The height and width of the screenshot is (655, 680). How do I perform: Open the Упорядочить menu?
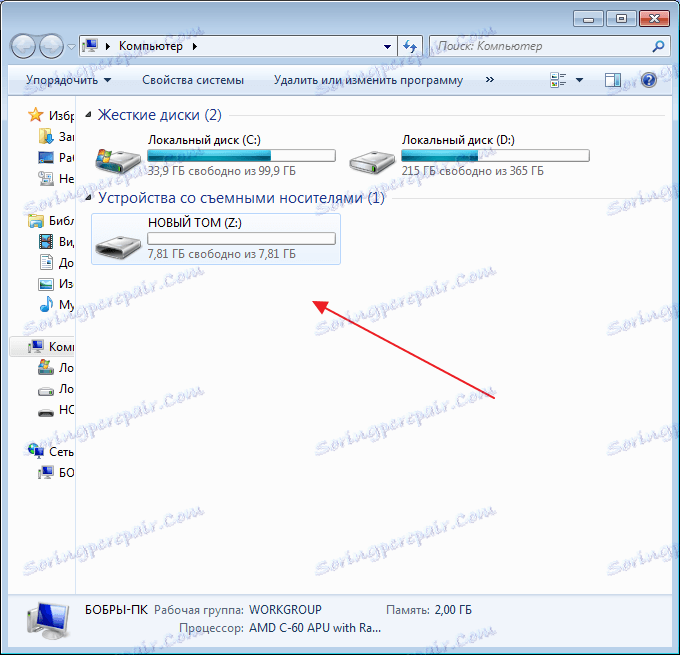[x=69, y=80]
